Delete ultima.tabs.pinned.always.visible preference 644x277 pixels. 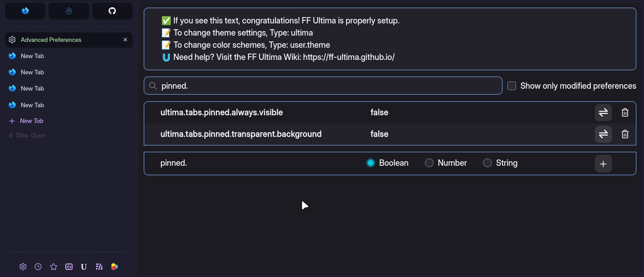pos(625,113)
